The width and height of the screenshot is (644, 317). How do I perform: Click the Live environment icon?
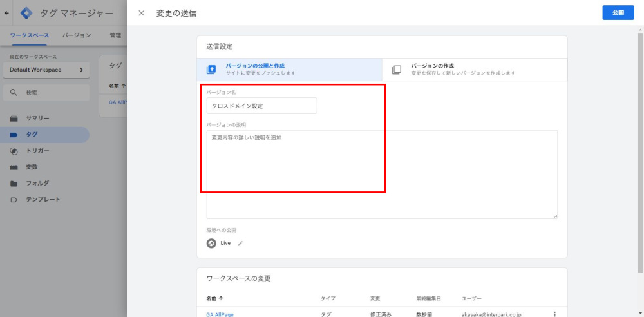click(211, 244)
